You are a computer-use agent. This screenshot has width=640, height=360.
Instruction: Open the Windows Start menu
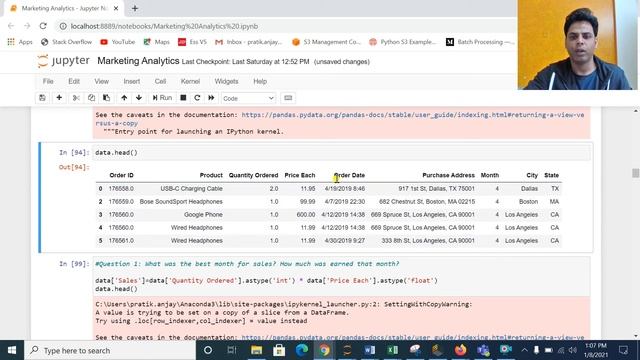coord(12,350)
